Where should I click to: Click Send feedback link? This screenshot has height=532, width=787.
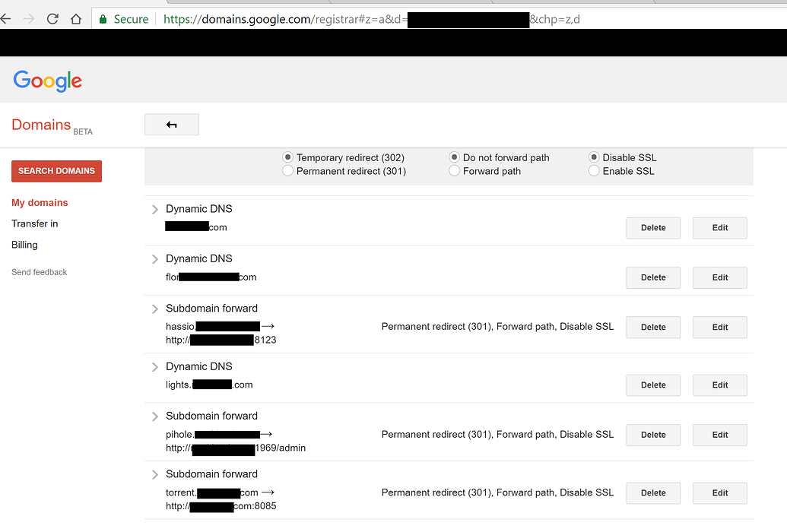39,272
